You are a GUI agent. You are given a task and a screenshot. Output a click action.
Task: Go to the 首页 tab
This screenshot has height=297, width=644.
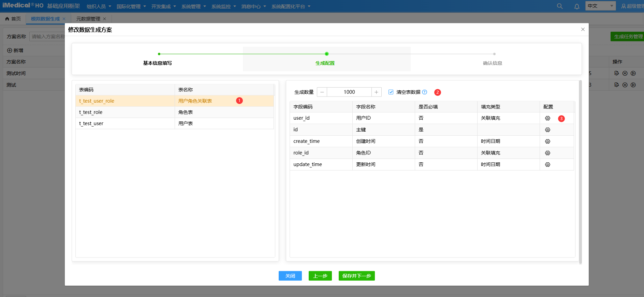pos(13,19)
